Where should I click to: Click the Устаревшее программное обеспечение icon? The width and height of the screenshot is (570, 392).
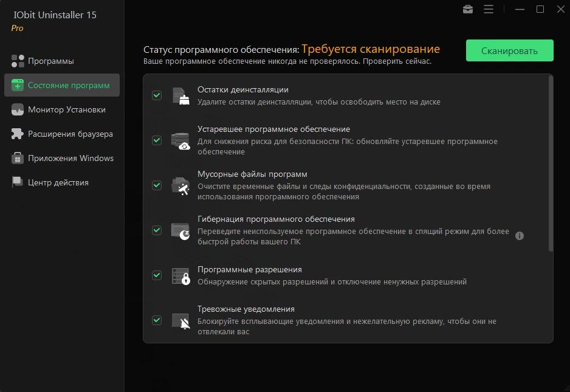(x=180, y=141)
